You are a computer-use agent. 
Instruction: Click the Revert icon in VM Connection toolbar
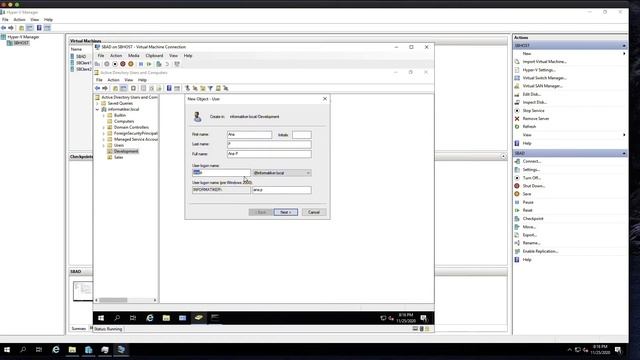tap(167, 64)
